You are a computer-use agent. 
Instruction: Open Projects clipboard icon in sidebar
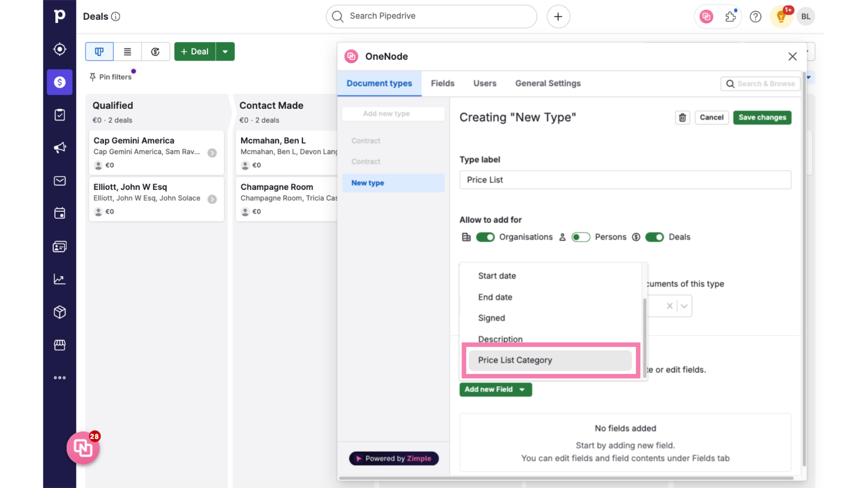tap(60, 115)
